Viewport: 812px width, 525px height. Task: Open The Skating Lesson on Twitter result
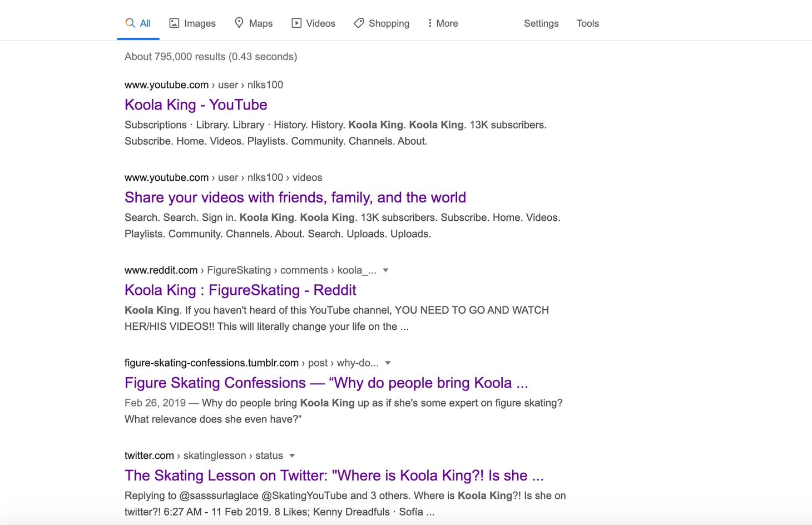334,476
